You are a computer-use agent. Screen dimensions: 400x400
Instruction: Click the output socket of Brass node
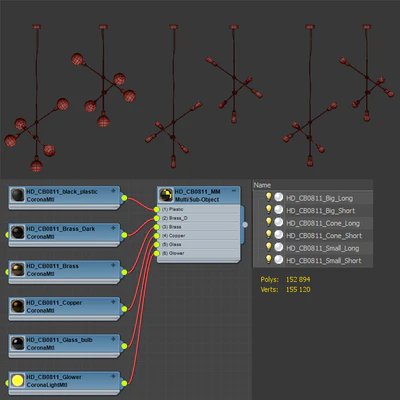124,272
